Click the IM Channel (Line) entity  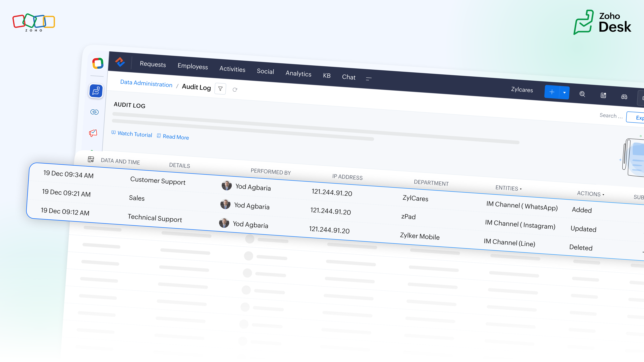(509, 243)
